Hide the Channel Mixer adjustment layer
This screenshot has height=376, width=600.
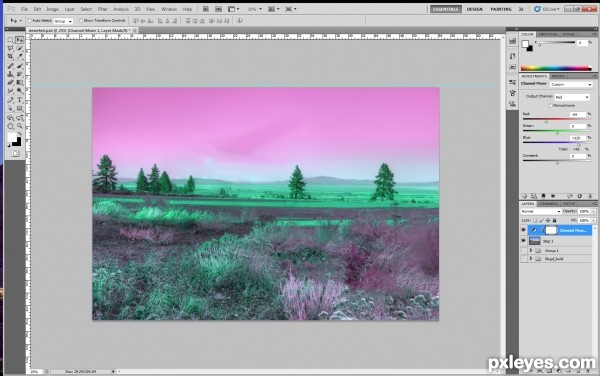(x=523, y=230)
